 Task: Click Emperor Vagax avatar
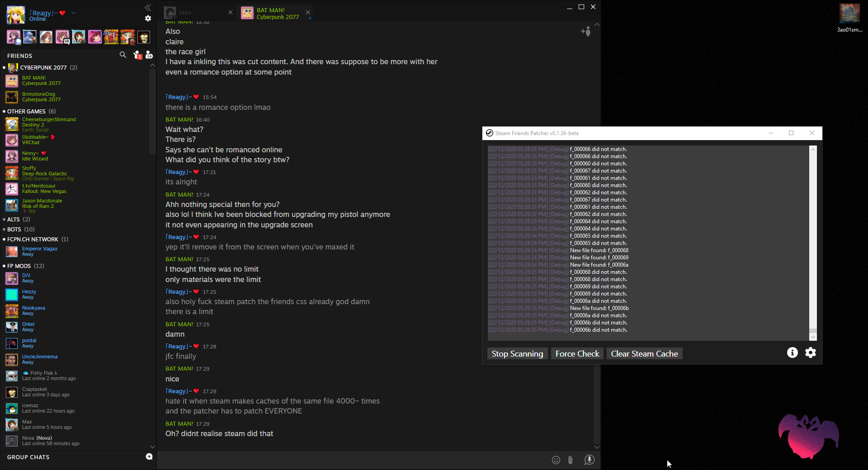point(12,251)
